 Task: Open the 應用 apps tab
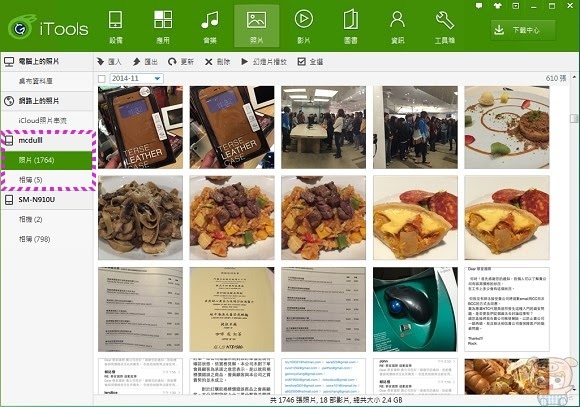tap(163, 27)
